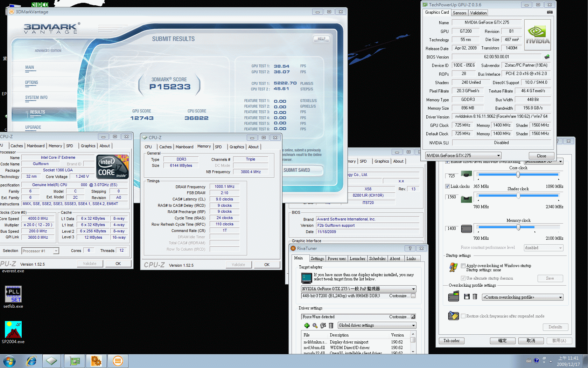Open the SPD tab in CPU-Z memory window

(218, 147)
